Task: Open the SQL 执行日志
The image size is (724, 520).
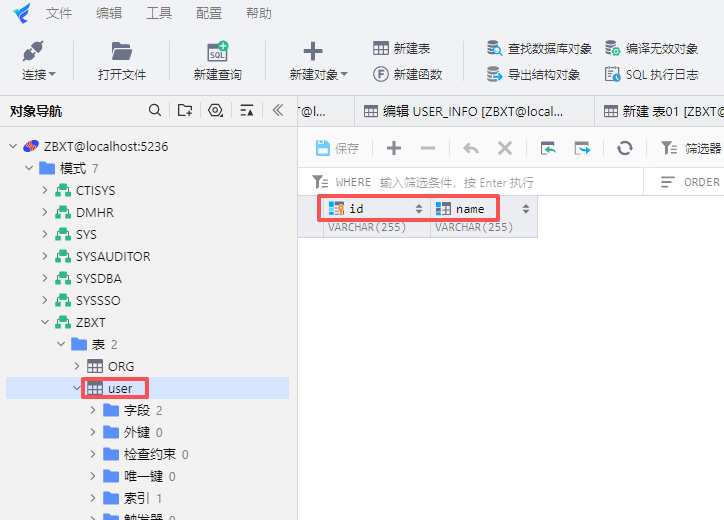Action: click(651, 74)
